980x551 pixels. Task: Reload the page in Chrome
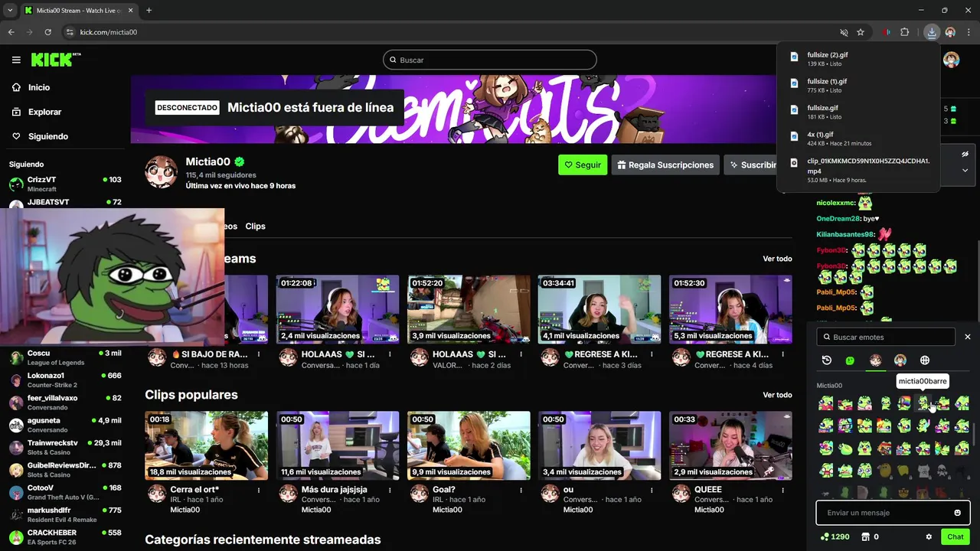(48, 32)
